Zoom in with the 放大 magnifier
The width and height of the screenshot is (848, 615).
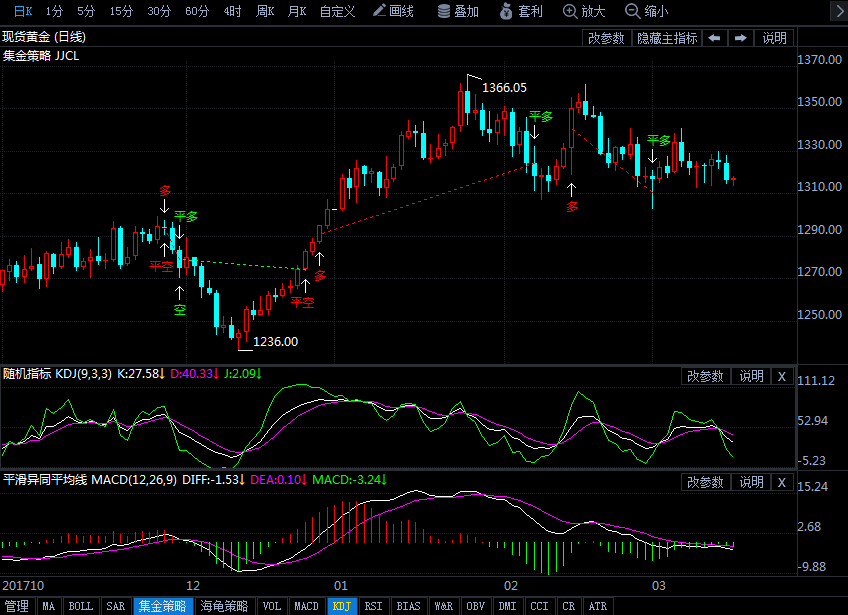584,11
